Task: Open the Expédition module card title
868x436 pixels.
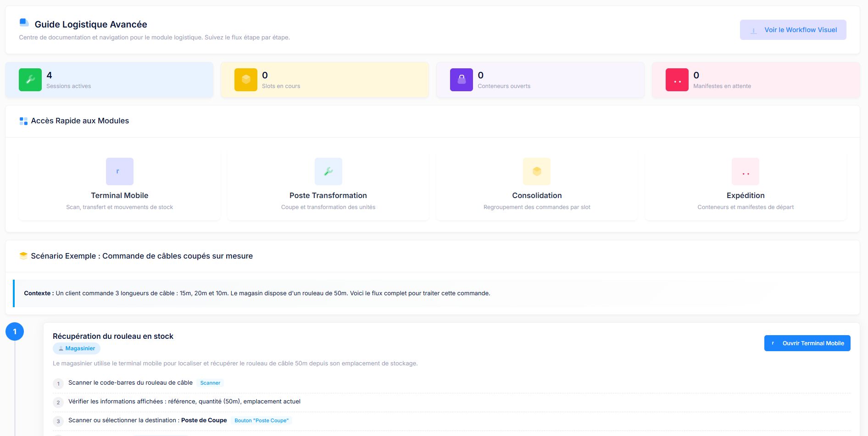Action: pyautogui.click(x=746, y=195)
